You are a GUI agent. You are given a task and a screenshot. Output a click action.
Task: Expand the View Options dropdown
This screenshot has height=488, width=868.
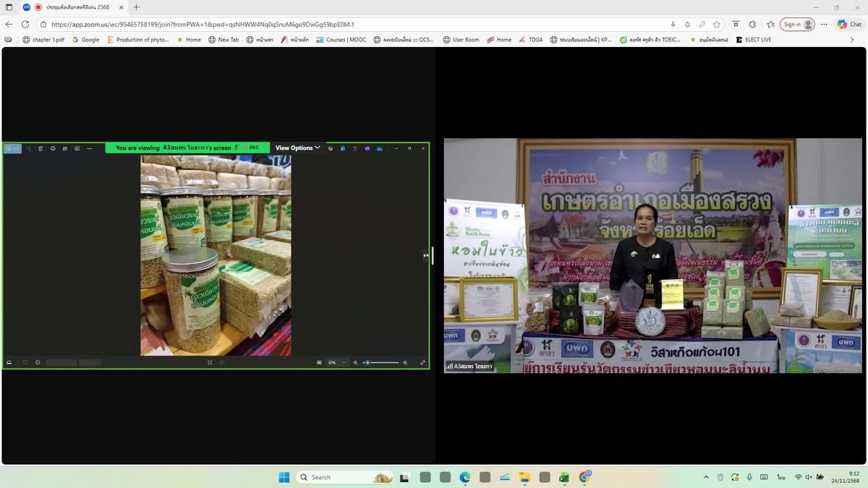[x=297, y=148]
